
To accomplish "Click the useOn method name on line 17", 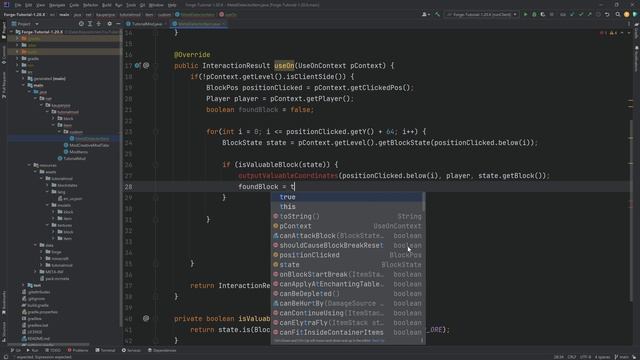I will coord(284,66).
